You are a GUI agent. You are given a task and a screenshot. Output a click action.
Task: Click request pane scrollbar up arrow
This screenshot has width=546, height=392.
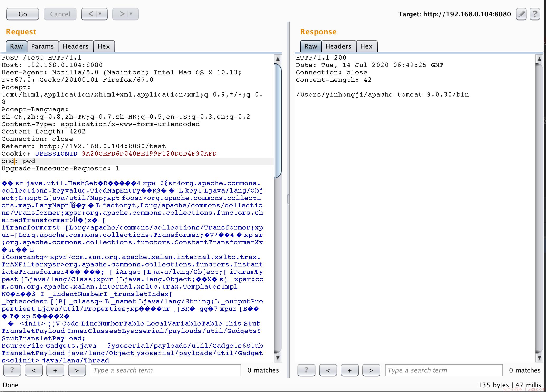pyautogui.click(x=278, y=59)
